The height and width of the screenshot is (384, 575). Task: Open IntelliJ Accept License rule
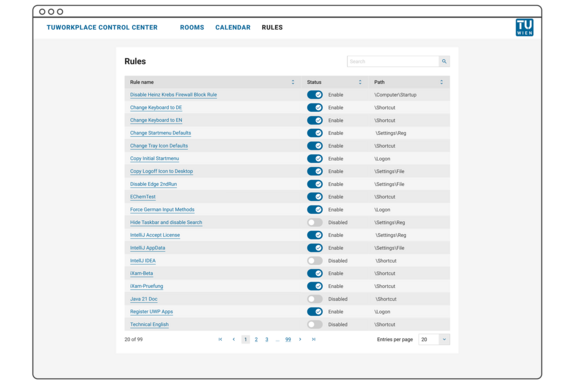pyautogui.click(x=155, y=235)
